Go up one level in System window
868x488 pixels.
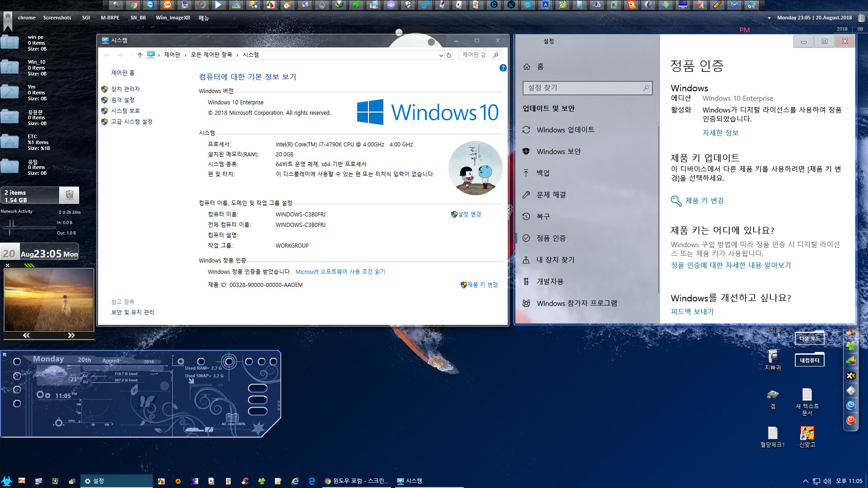click(140, 55)
